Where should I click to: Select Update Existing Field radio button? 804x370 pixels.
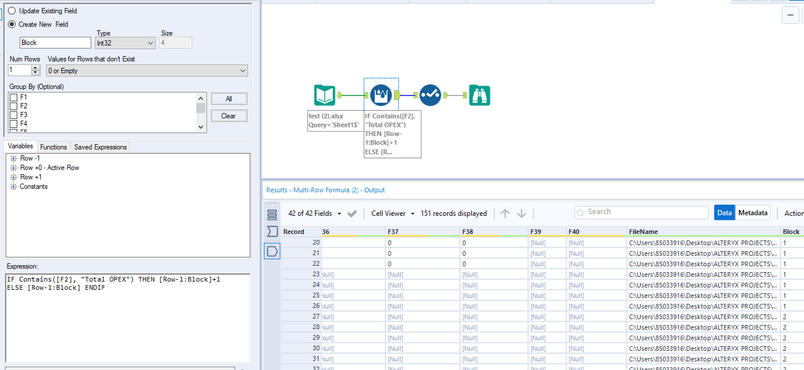click(x=12, y=10)
